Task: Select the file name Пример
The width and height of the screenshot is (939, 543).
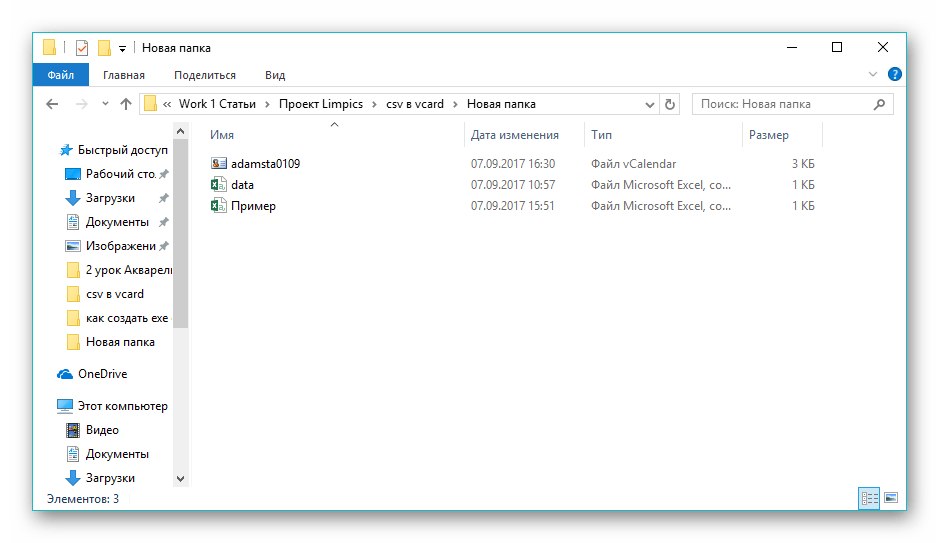Action: pyautogui.click(x=253, y=206)
